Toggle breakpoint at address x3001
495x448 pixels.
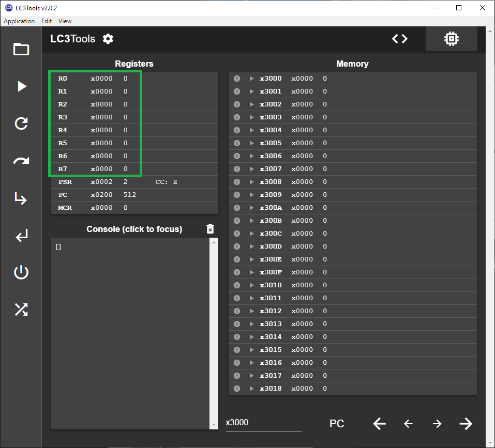click(x=237, y=91)
